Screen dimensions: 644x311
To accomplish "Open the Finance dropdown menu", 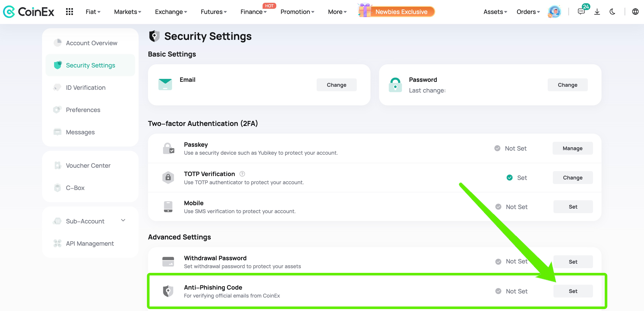I will point(253,12).
